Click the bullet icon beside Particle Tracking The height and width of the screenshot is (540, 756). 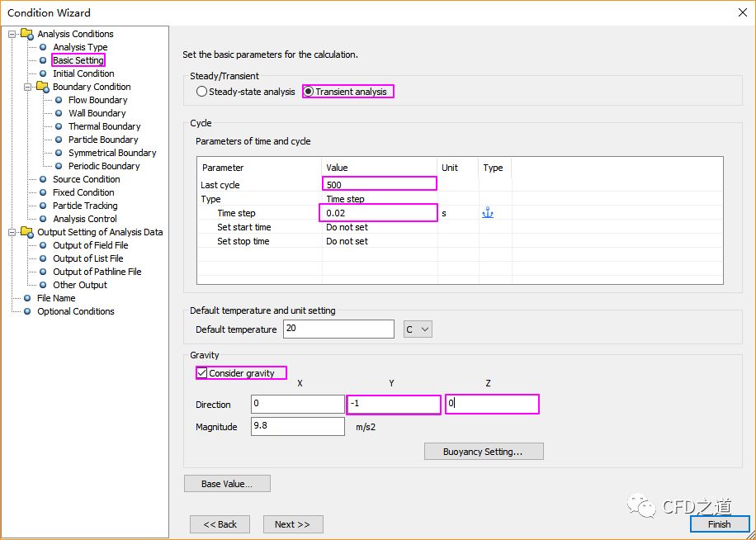(43, 206)
